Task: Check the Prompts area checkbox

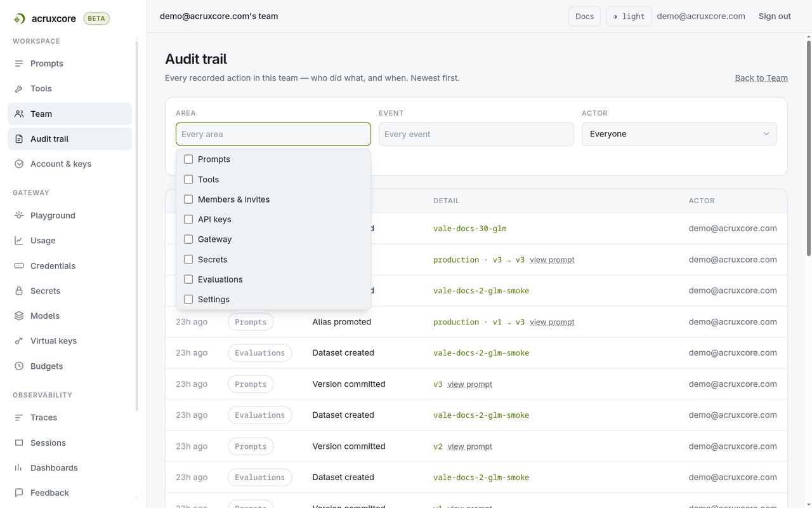Action: (188, 159)
